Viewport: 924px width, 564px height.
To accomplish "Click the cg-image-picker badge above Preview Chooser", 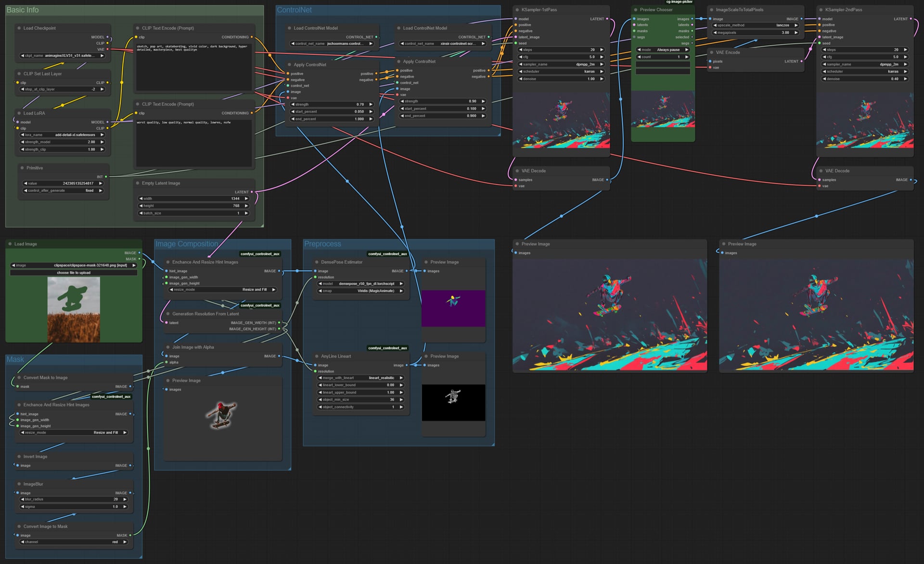I will 679,2.
